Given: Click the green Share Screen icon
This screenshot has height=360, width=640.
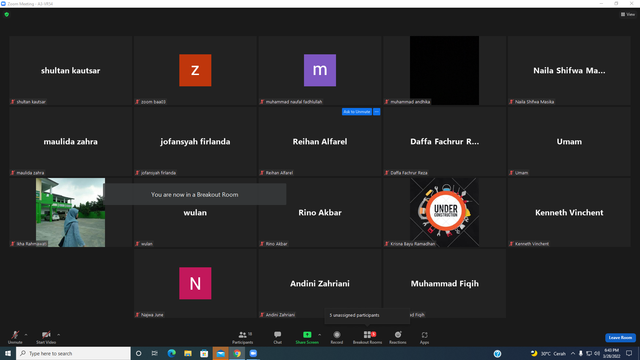Looking at the screenshot, I should (x=307, y=335).
